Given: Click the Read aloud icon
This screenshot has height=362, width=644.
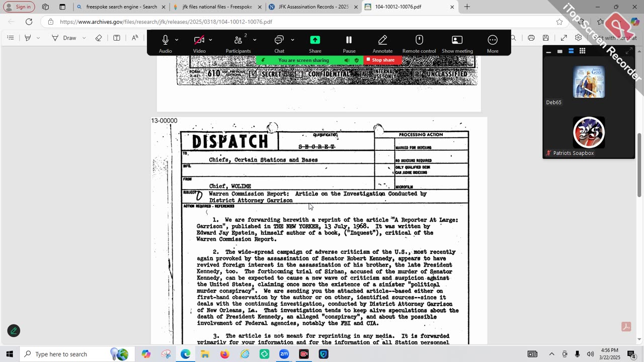Looking at the screenshot, I should [x=135, y=38].
